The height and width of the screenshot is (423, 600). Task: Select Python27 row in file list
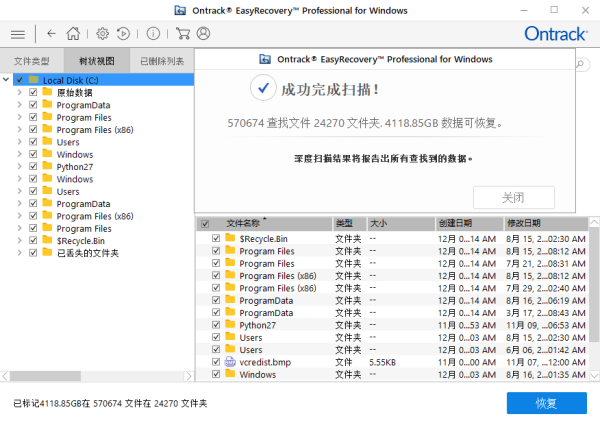click(x=392, y=325)
